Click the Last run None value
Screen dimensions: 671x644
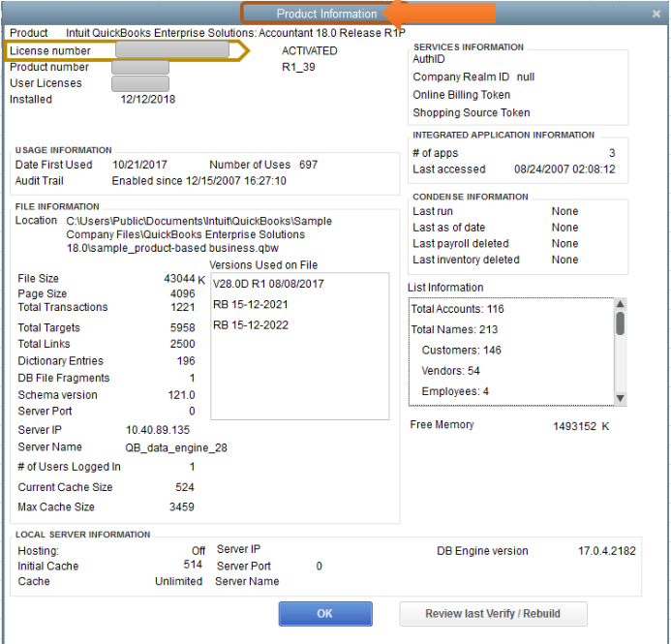[564, 211]
